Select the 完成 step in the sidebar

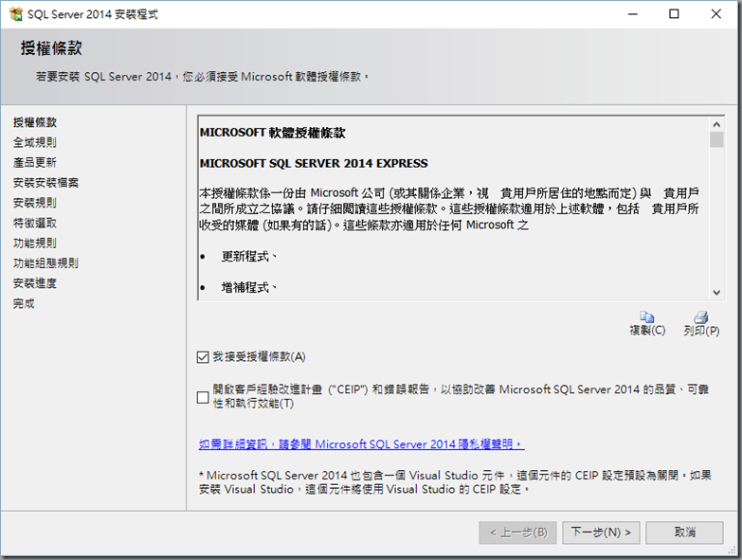(x=24, y=303)
